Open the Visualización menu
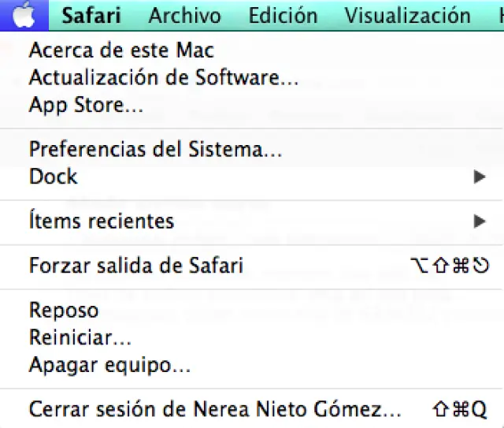 point(407,15)
